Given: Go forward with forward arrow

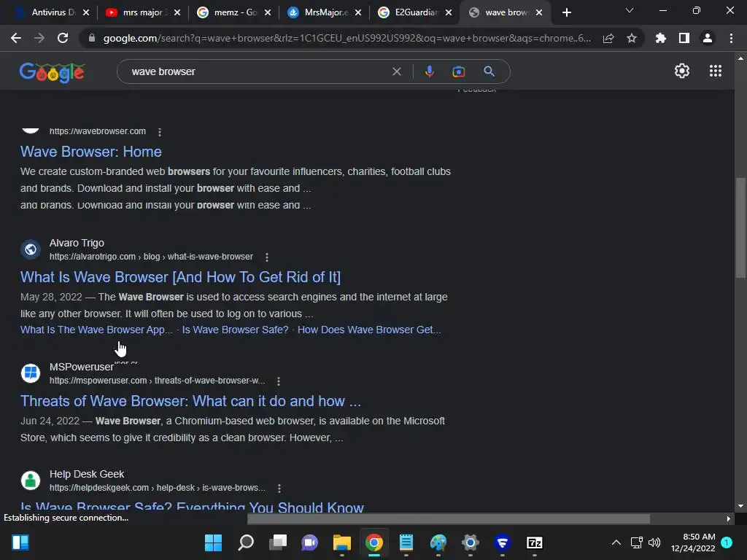Looking at the screenshot, I should 39,38.
